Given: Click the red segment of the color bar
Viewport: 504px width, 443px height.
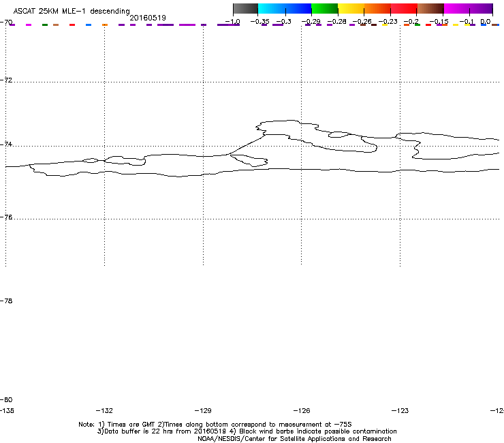Looking at the screenshot, I should 404,9.
